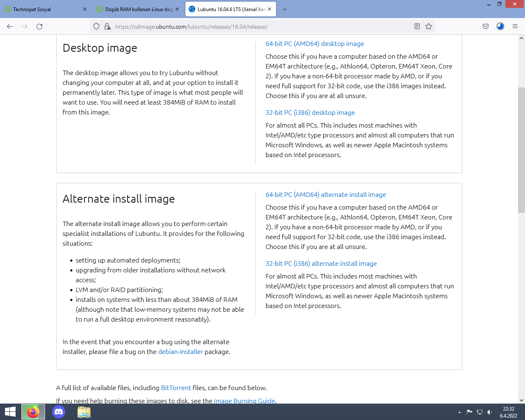Switch to Düşük RAM kullanan Linux tab

pyautogui.click(x=138, y=9)
